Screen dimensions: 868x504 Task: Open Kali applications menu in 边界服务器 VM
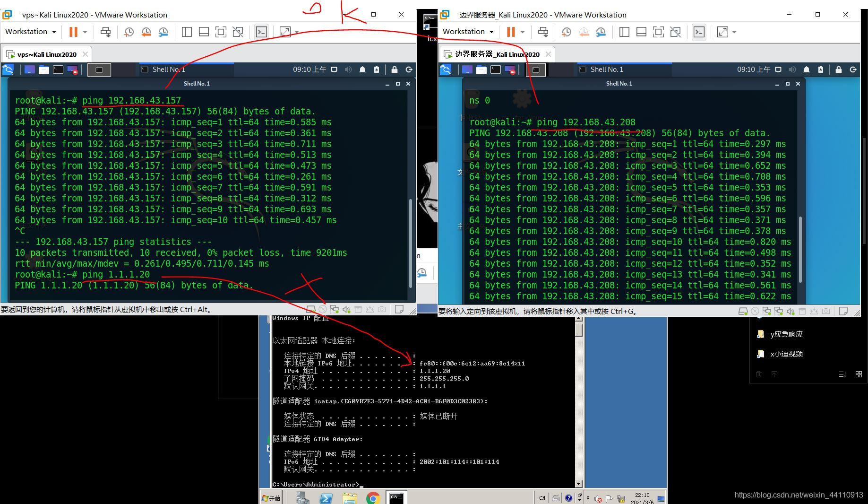coord(446,70)
